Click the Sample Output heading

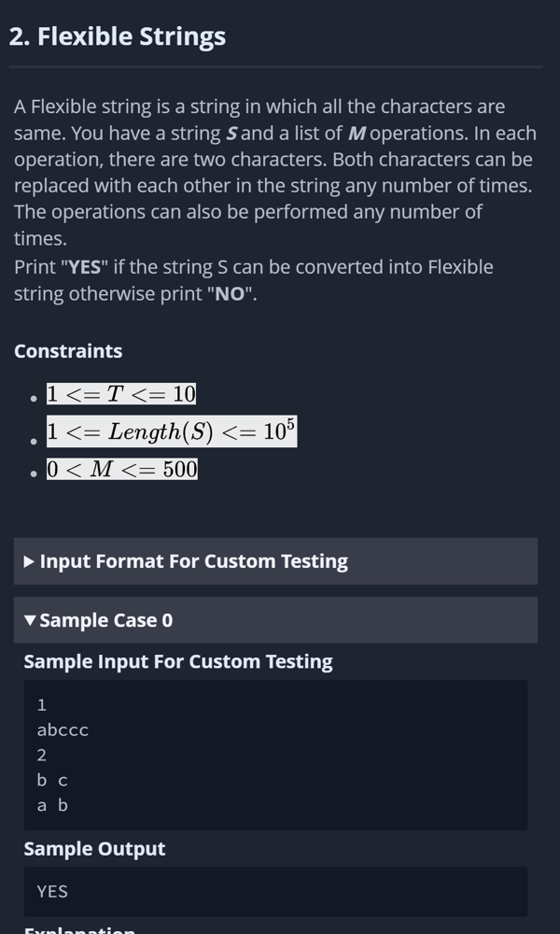[x=94, y=849]
